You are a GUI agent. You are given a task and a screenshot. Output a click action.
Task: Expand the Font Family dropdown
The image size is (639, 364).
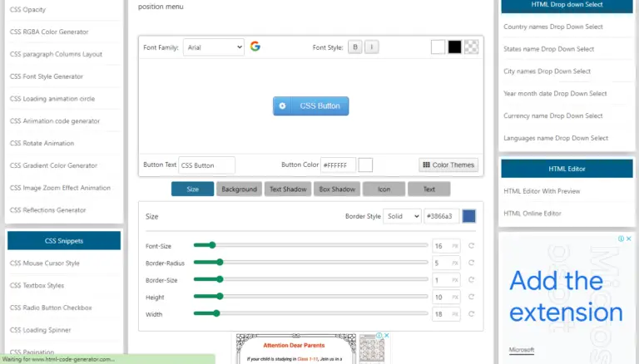click(213, 47)
